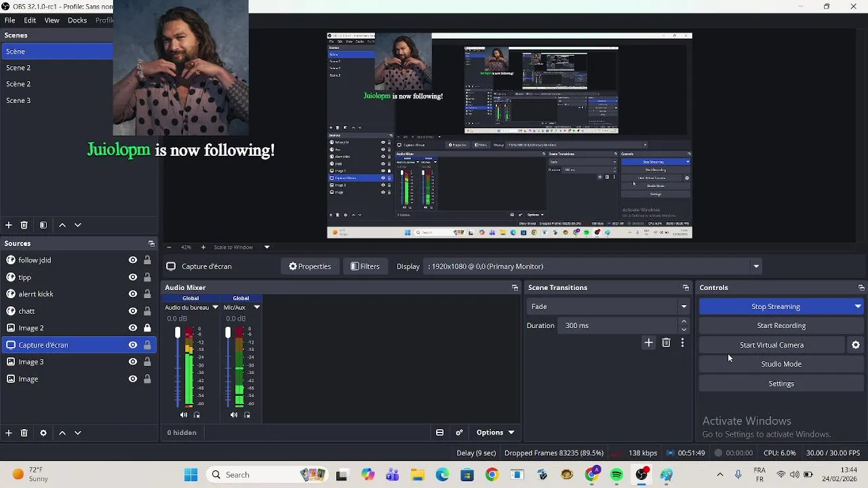868x488 pixels.
Task: Click Start Virtual Camera
Action: (772, 345)
